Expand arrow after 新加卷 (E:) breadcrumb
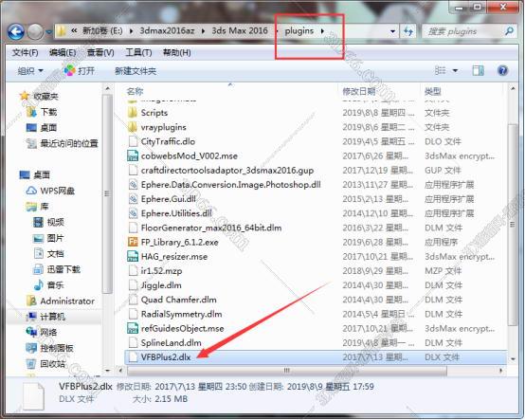This screenshot has width=525, height=420. coord(131,31)
